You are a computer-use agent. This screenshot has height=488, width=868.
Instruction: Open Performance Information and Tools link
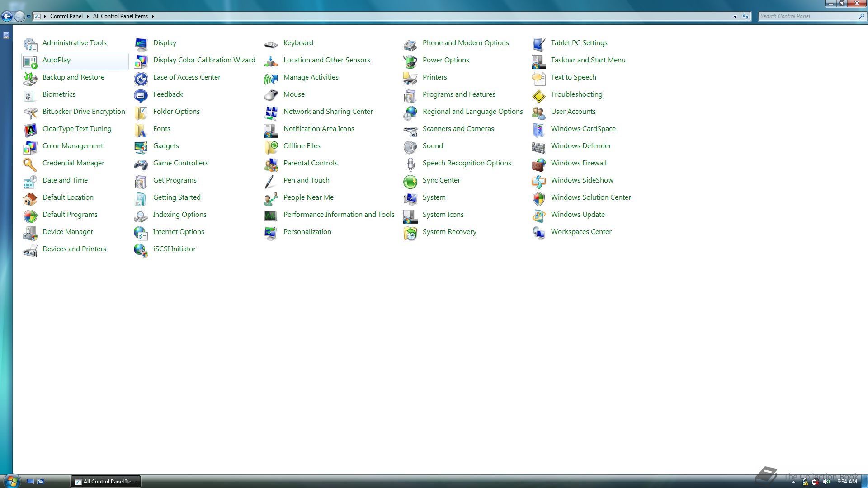point(339,214)
